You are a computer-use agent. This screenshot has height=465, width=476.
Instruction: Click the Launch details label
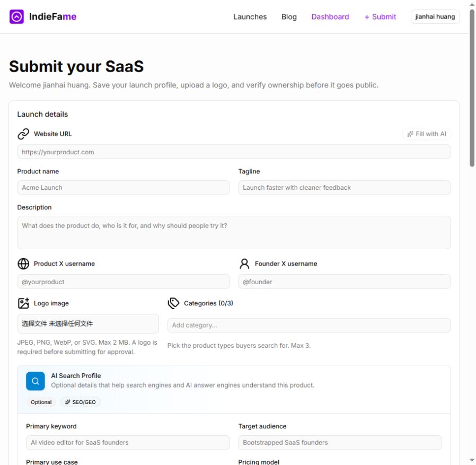(42, 114)
